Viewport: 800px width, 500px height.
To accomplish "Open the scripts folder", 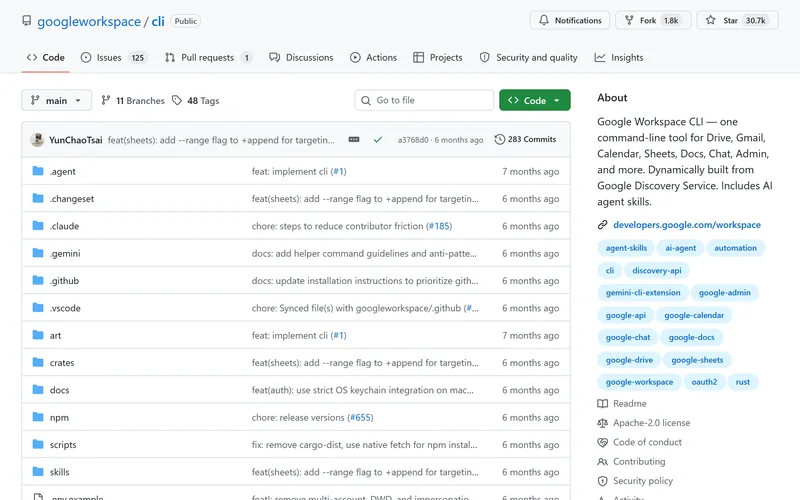I will click(x=63, y=444).
